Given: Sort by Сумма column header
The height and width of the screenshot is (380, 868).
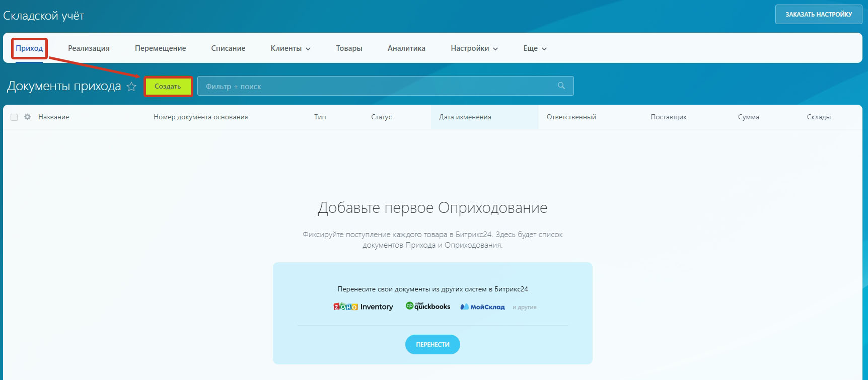Looking at the screenshot, I should click(748, 117).
